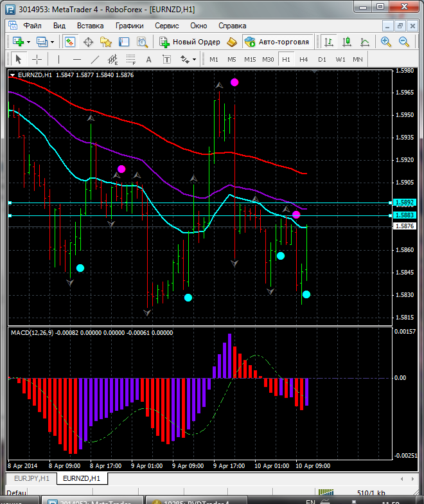Viewport: 424px width, 504px height.
Task: Select the H4 timeframe button
Action: (304, 59)
